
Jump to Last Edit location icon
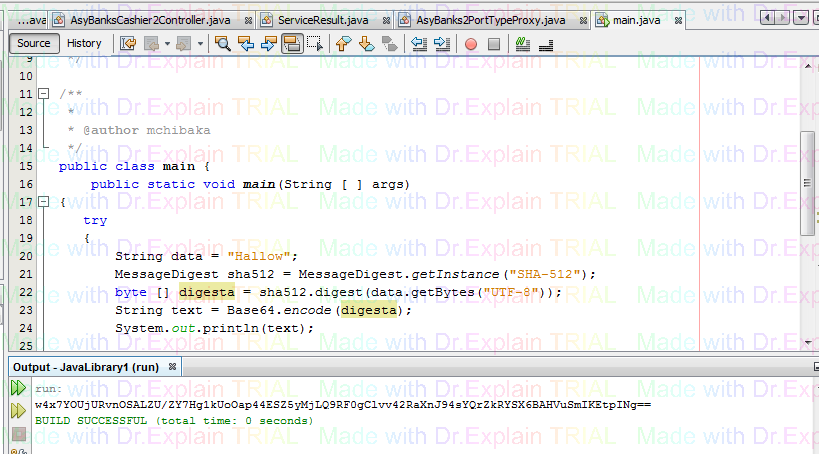[x=128, y=44]
